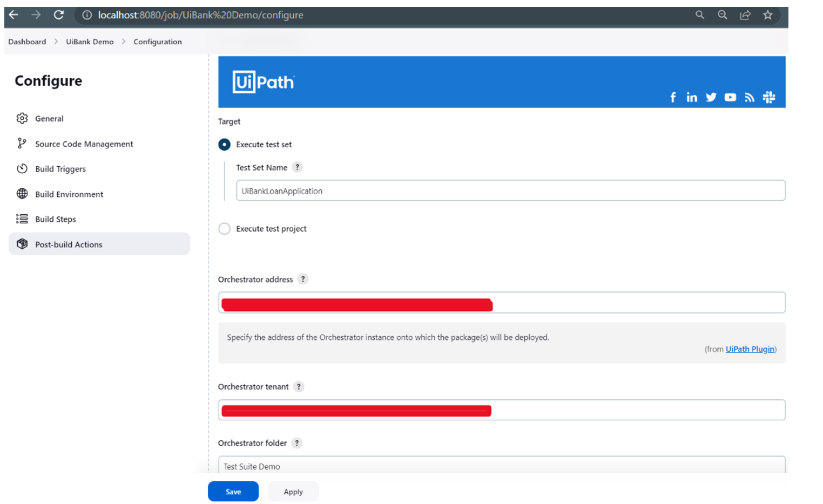Apply the configuration changes

tap(293, 492)
